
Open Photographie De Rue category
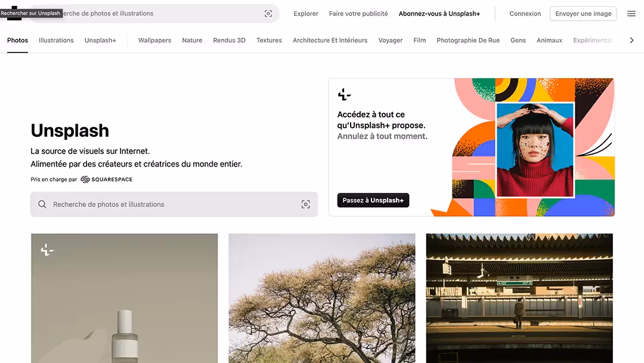(468, 40)
